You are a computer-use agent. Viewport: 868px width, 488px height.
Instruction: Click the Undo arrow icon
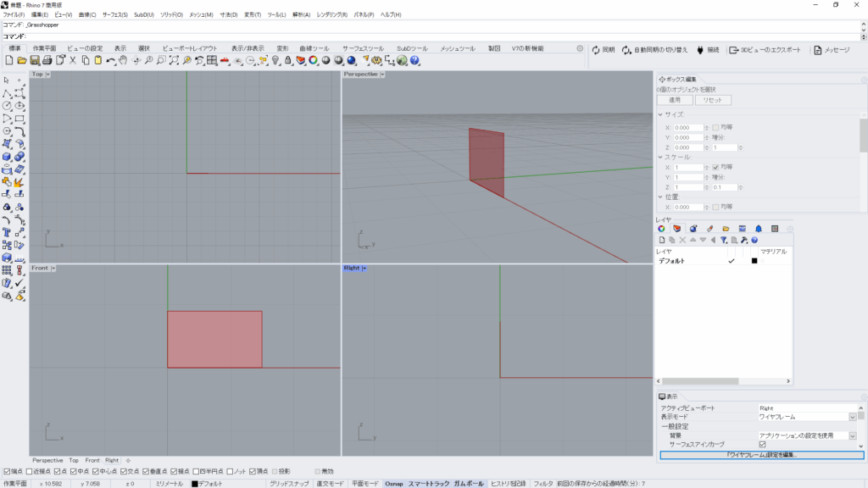[110, 60]
